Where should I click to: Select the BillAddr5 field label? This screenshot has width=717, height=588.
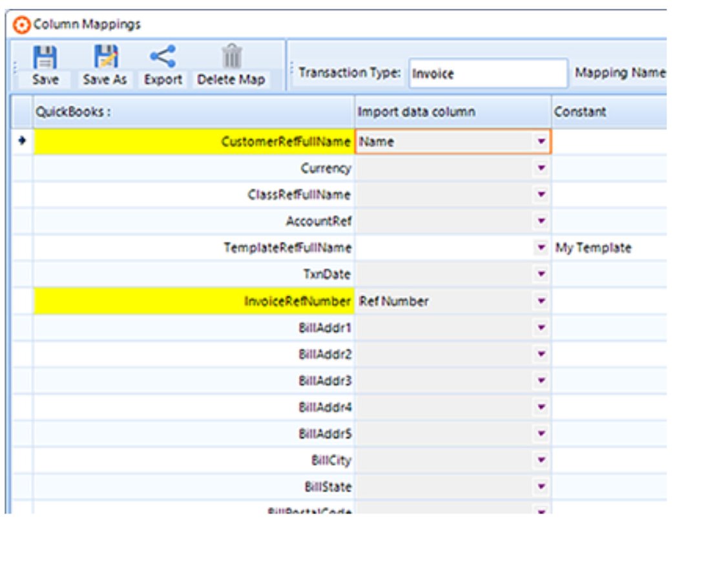[x=325, y=434]
